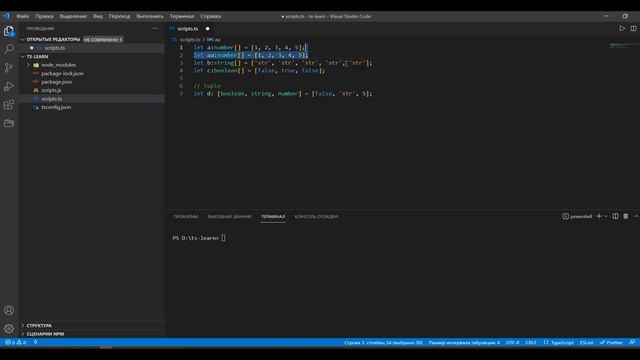The image size is (640, 360).
Task: Open the Go menu
Action: tap(119, 16)
